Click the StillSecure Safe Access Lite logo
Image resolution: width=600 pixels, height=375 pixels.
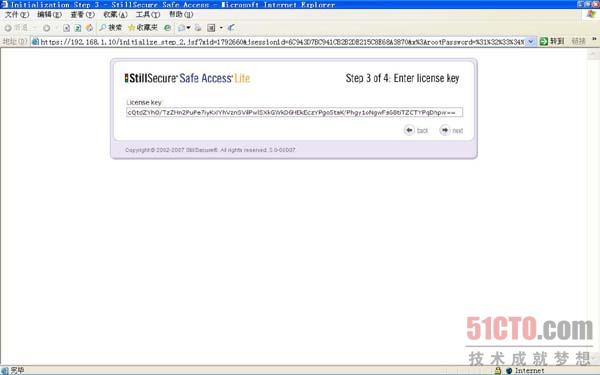(187, 78)
